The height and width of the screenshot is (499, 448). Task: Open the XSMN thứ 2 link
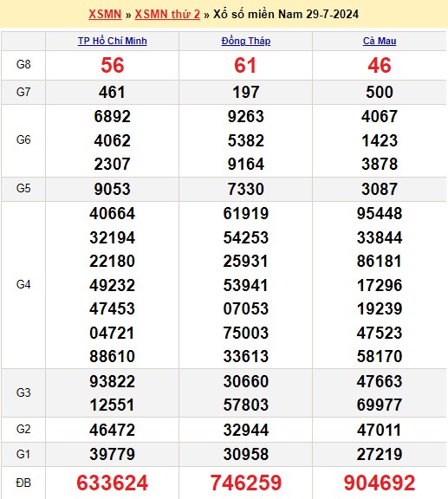point(167,15)
